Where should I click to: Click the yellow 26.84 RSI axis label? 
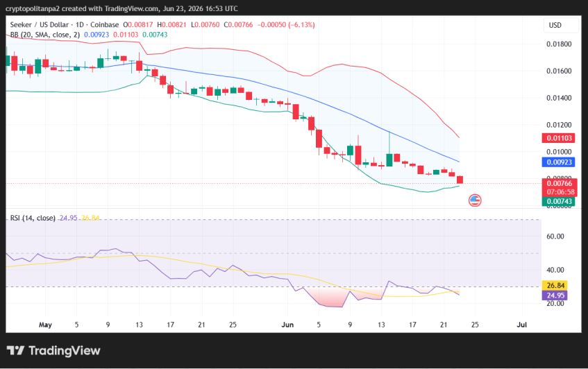pyautogui.click(x=555, y=286)
